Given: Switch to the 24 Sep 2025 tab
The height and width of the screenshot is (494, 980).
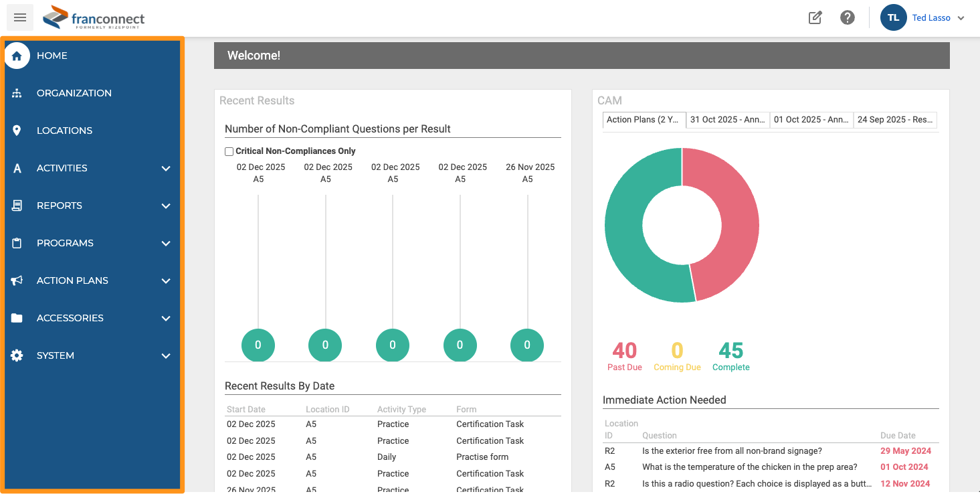Looking at the screenshot, I should 895,120.
